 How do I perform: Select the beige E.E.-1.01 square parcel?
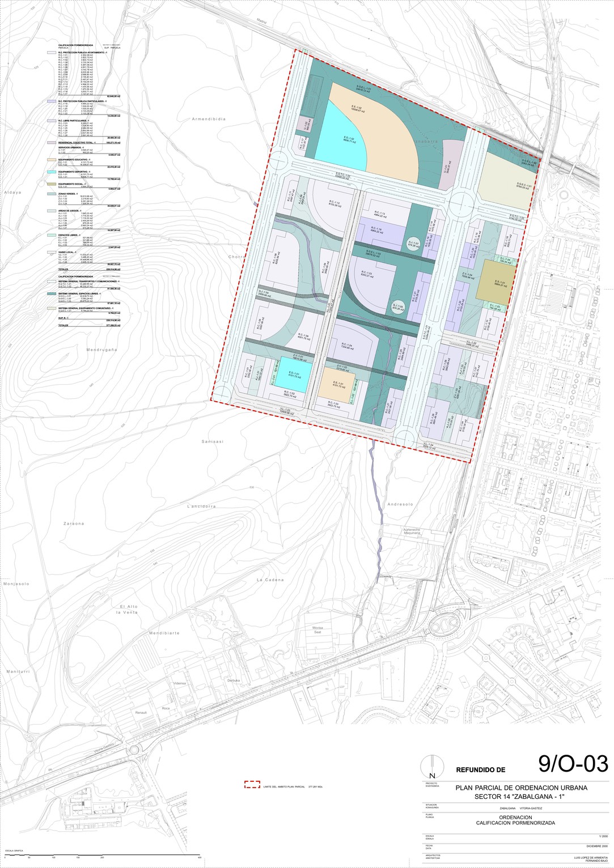(337, 384)
